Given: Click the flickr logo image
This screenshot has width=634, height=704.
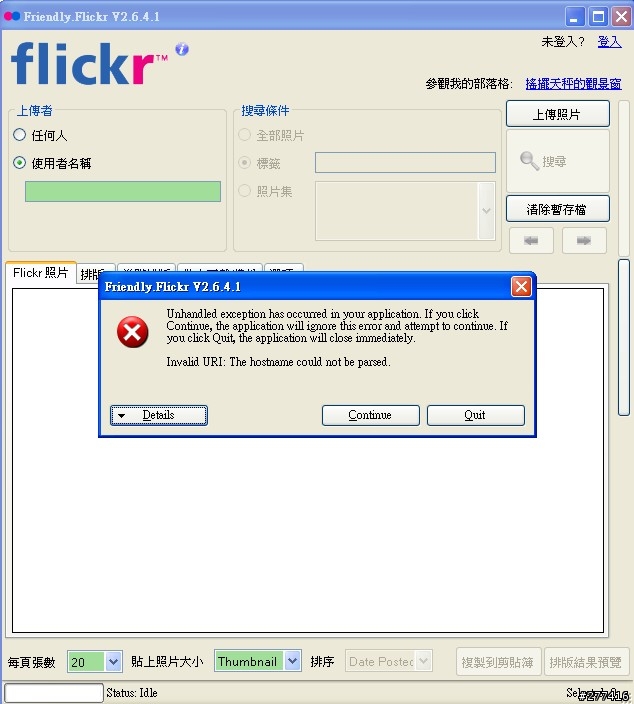Looking at the screenshot, I should tap(89, 64).
